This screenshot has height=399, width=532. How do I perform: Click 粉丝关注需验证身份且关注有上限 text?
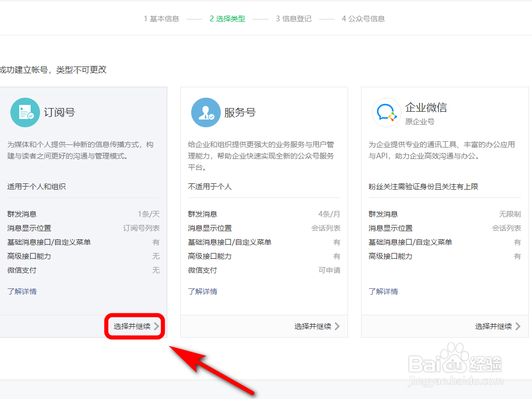(x=423, y=187)
